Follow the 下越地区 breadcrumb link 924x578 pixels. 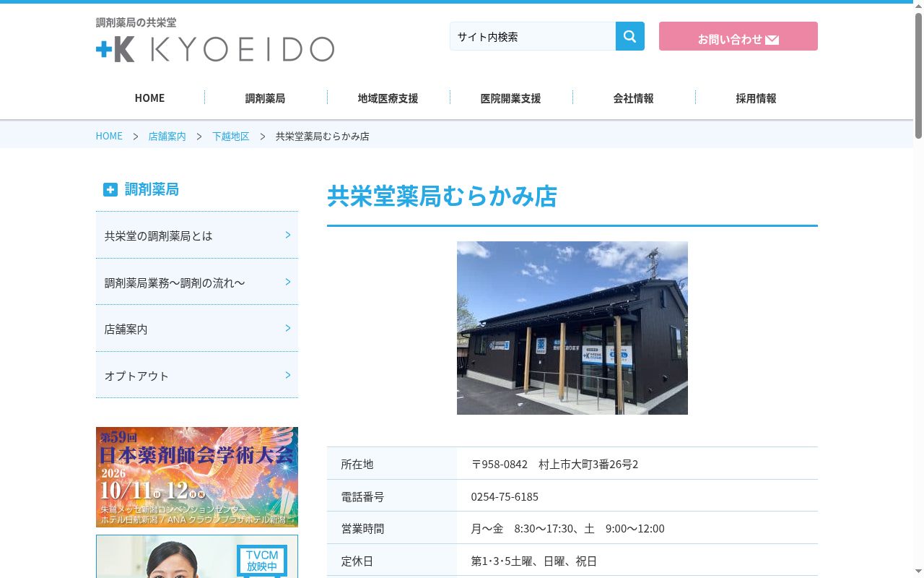pyautogui.click(x=230, y=136)
